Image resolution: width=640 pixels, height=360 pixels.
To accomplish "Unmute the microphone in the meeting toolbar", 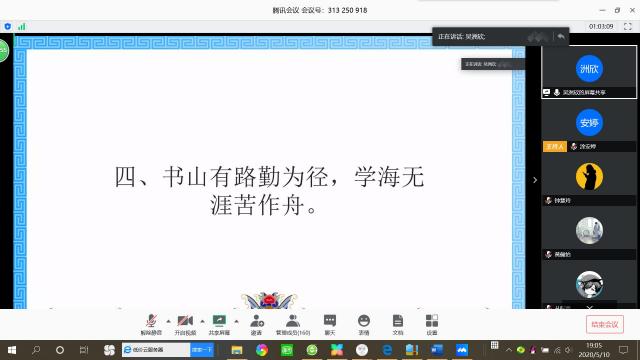I will pos(151,324).
